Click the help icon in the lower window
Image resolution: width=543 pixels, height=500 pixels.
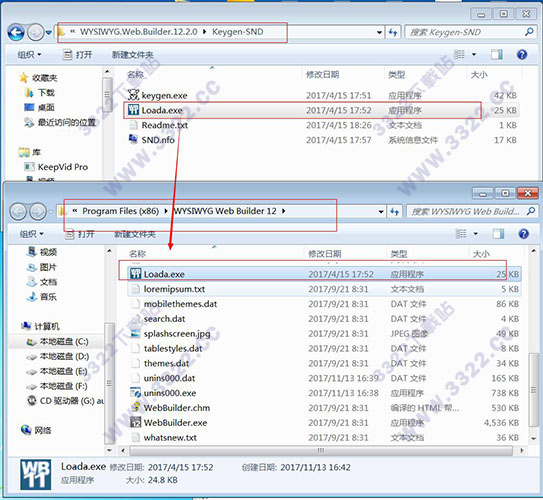pyautogui.click(x=523, y=234)
